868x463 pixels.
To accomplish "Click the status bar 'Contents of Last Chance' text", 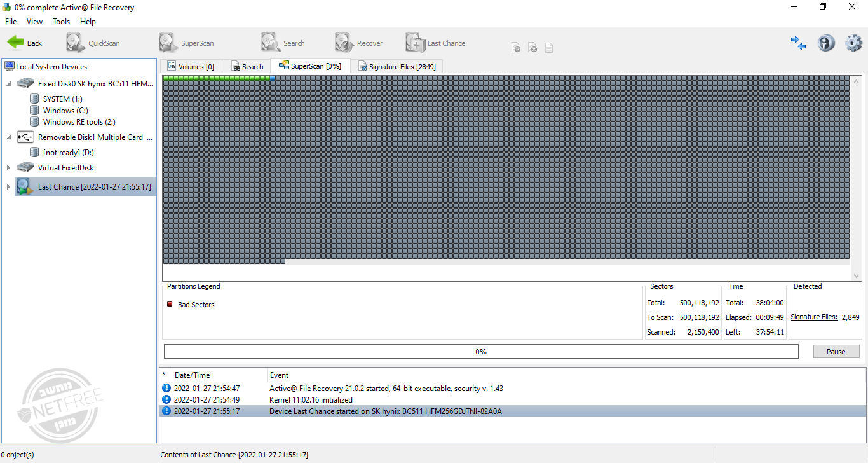I will [x=234, y=455].
